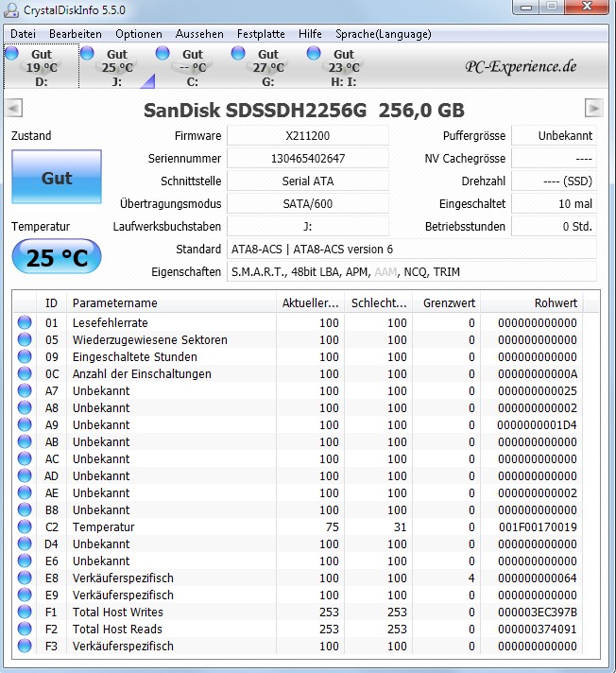Click the status orb for Anzahl der Einschaltungen

[25, 373]
